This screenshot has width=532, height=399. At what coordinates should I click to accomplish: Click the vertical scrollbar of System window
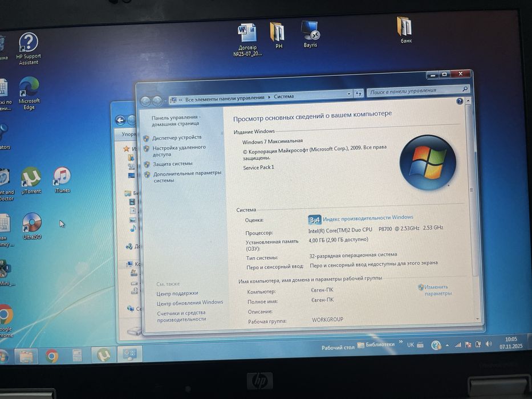(x=470, y=190)
